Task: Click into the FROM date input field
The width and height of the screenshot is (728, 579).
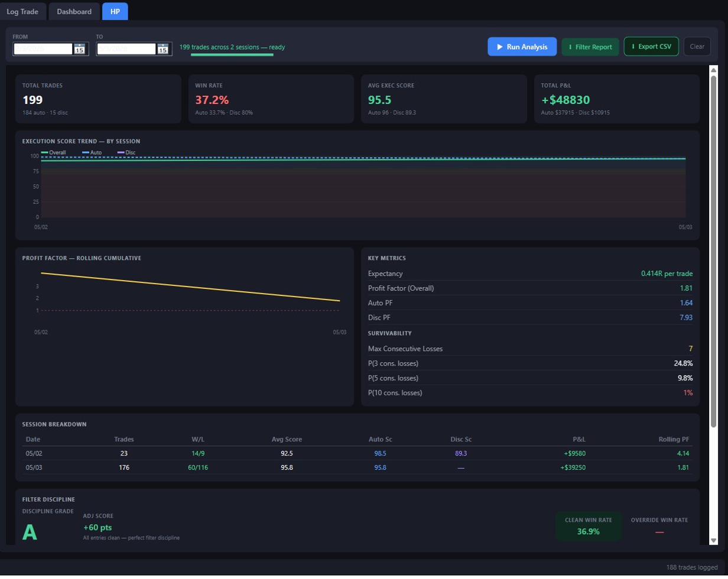Action: click(43, 49)
